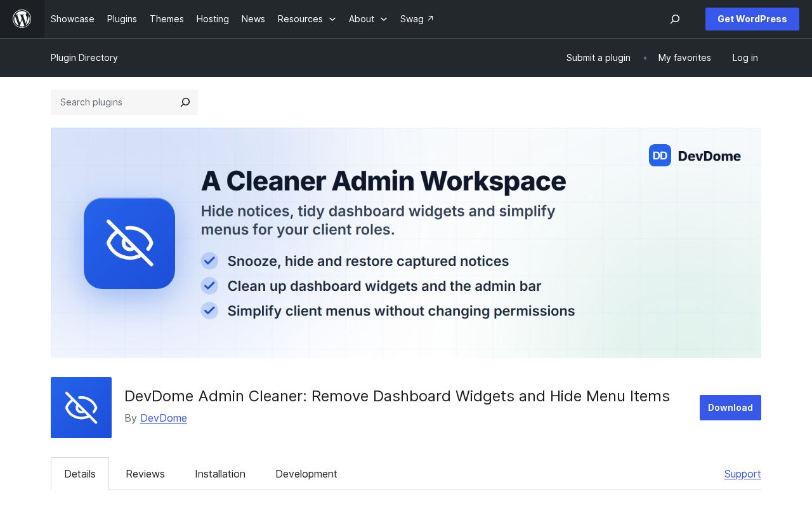This screenshot has width=812, height=508.
Task: Download the DevDome Admin Cleaner plugin
Action: tap(730, 408)
